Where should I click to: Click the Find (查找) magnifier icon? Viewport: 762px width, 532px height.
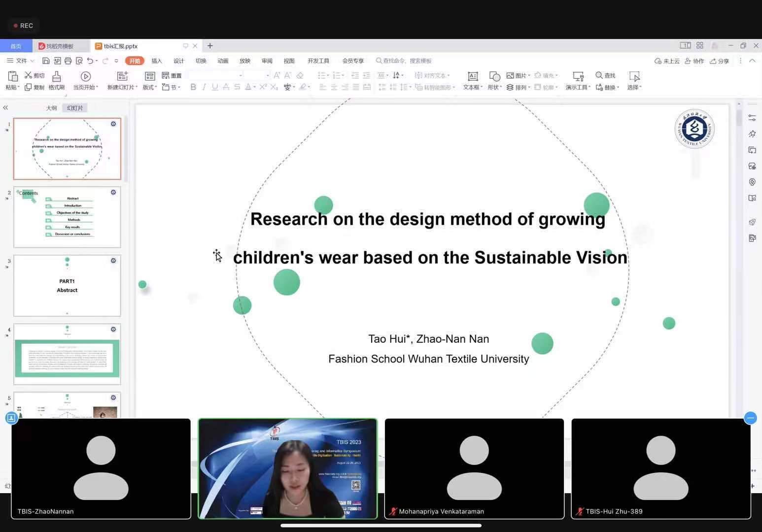point(599,75)
